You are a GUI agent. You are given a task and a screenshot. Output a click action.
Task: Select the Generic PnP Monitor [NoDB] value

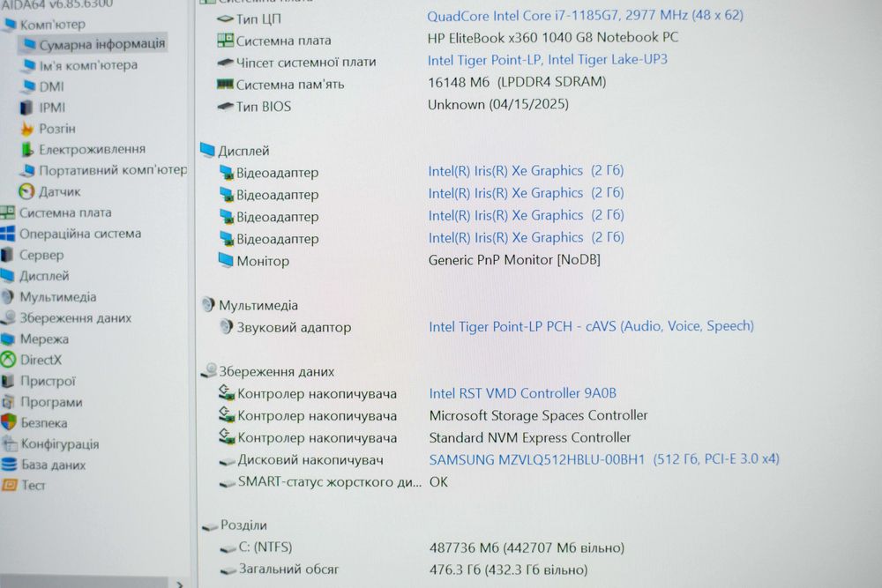coord(514,260)
